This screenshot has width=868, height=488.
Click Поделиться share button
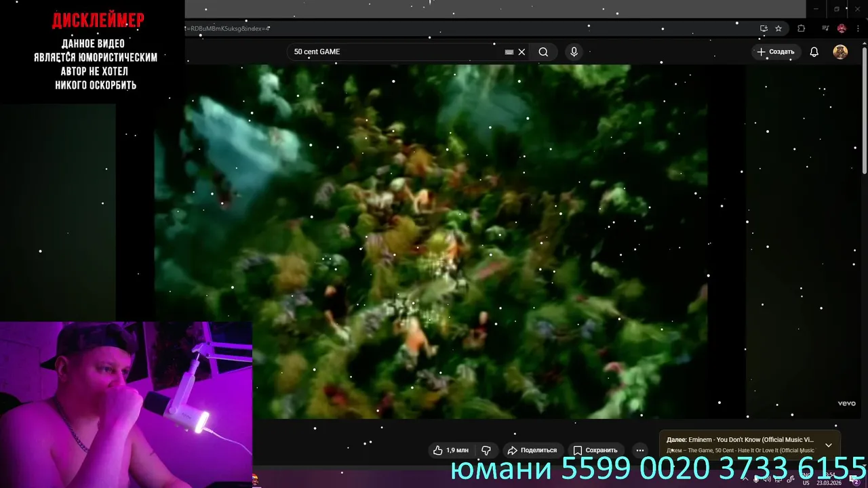532,450
